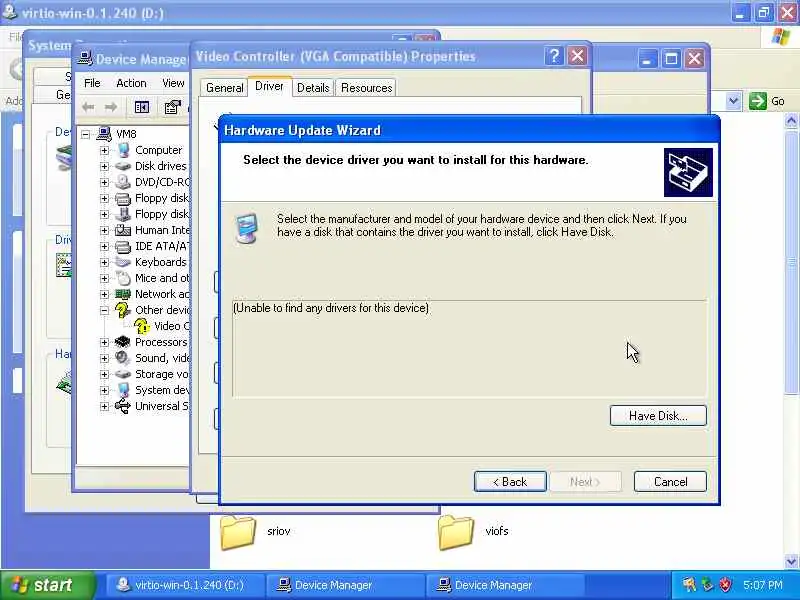Image resolution: width=800 pixels, height=600 pixels.
Task: Click the Universal Serial Bus icon
Action: coord(123,406)
